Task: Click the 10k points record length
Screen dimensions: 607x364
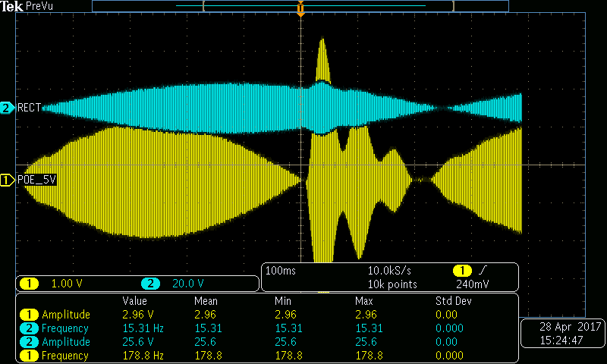Action: coord(392,284)
